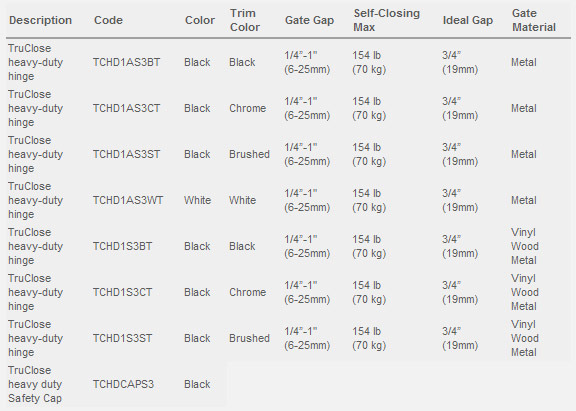The width and height of the screenshot is (576, 411).
Task: Select product code TCHD1S3BT
Action: pyautogui.click(x=122, y=246)
